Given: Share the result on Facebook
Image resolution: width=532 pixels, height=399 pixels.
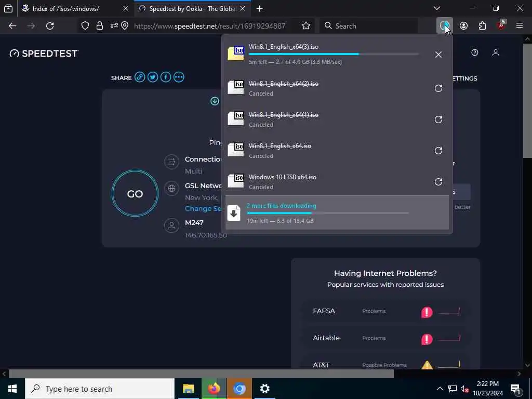Looking at the screenshot, I should tap(166, 77).
